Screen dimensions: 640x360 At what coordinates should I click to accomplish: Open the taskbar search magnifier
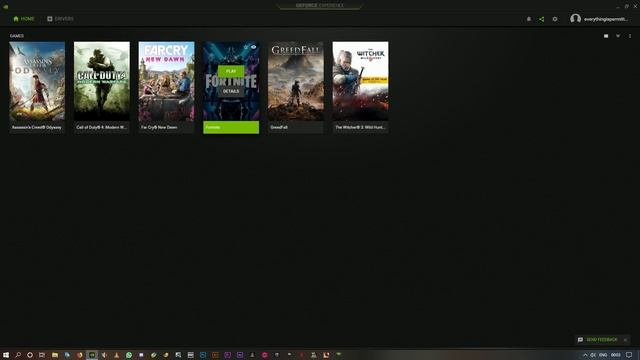pyautogui.click(x=18, y=355)
